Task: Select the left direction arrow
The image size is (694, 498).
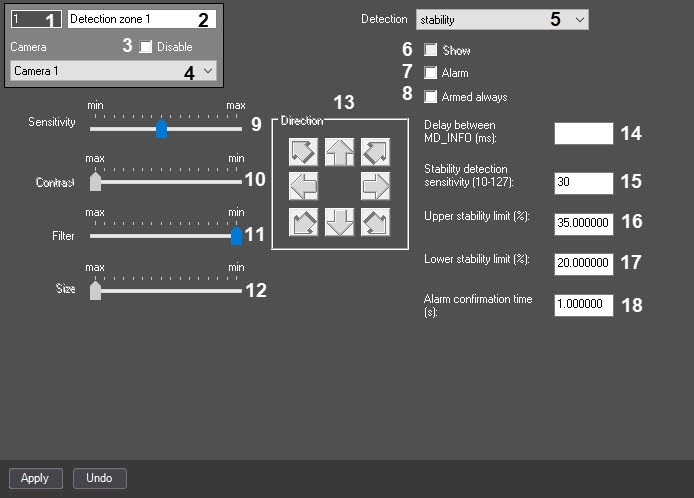Action: click(303, 186)
